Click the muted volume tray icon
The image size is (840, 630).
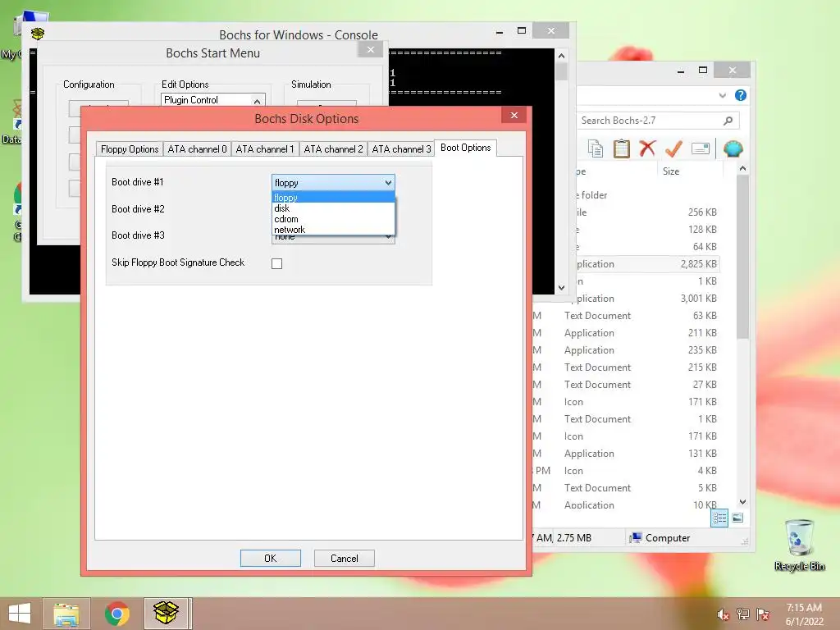(x=724, y=614)
